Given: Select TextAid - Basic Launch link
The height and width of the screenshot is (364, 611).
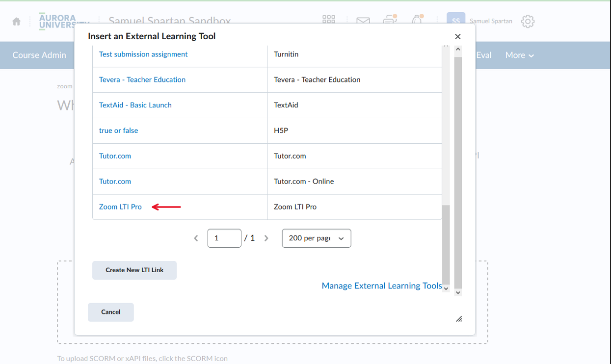Looking at the screenshot, I should pos(135,105).
